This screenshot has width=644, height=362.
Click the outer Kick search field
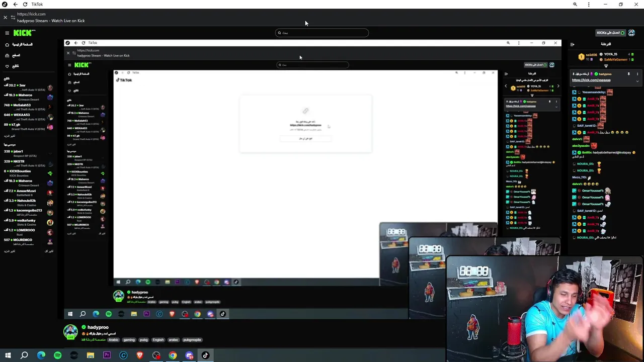[322, 33]
